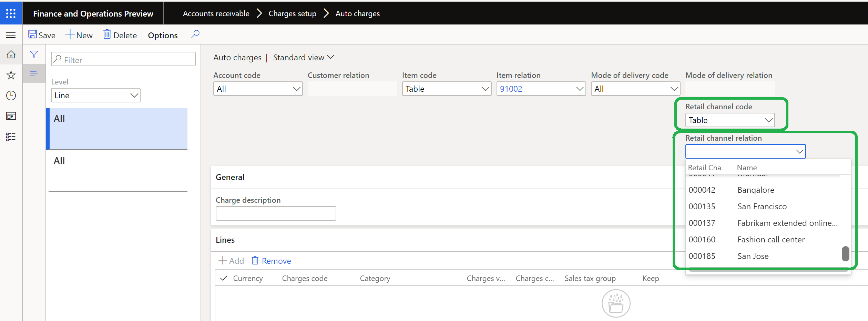The width and height of the screenshot is (868, 321).
Task: Open the Options menu
Action: tap(162, 35)
